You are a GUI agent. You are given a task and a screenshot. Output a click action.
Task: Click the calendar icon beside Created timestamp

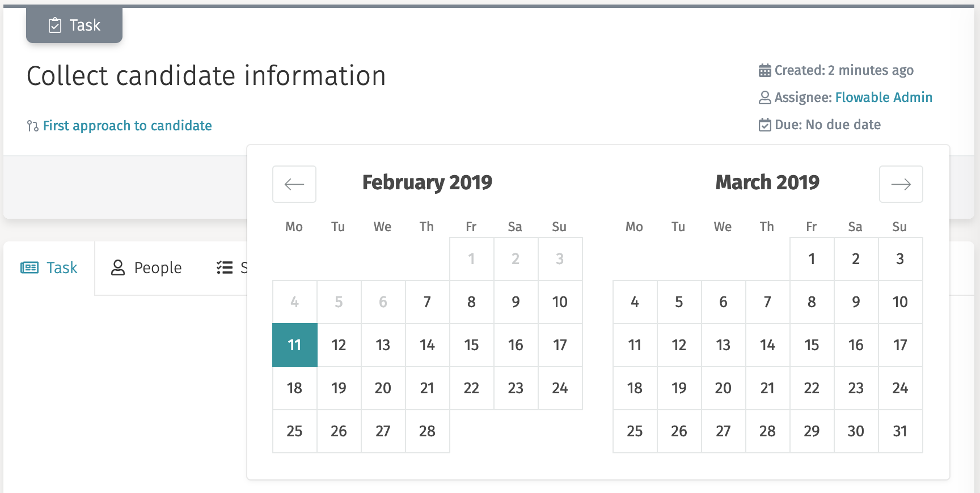(x=765, y=70)
